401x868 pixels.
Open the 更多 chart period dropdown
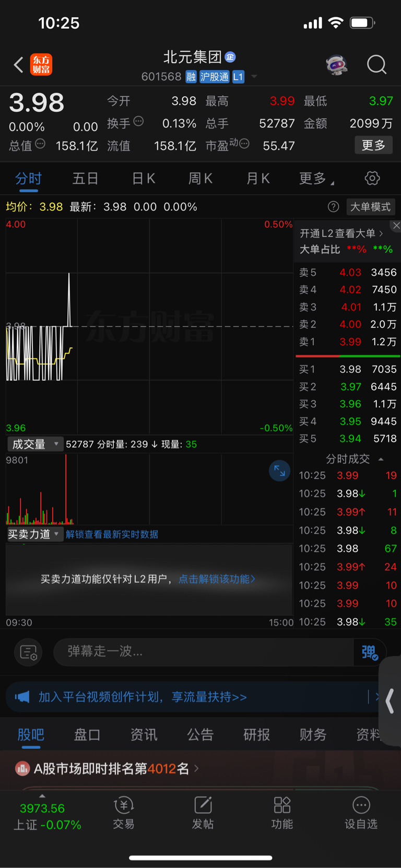pos(316,179)
